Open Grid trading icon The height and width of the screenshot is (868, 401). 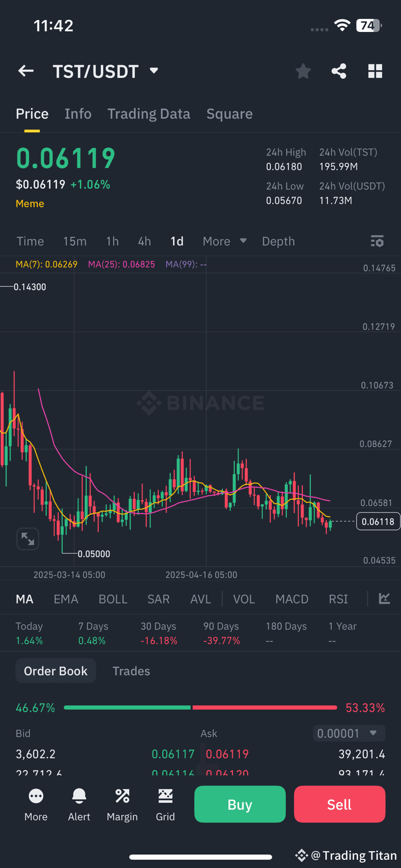coord(165,805)
